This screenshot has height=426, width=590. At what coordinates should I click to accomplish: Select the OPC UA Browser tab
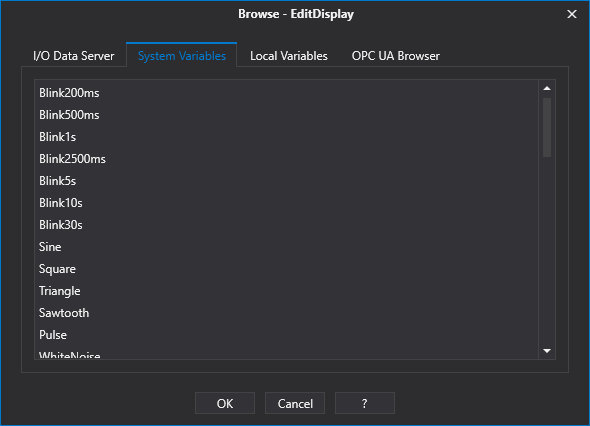395,56
